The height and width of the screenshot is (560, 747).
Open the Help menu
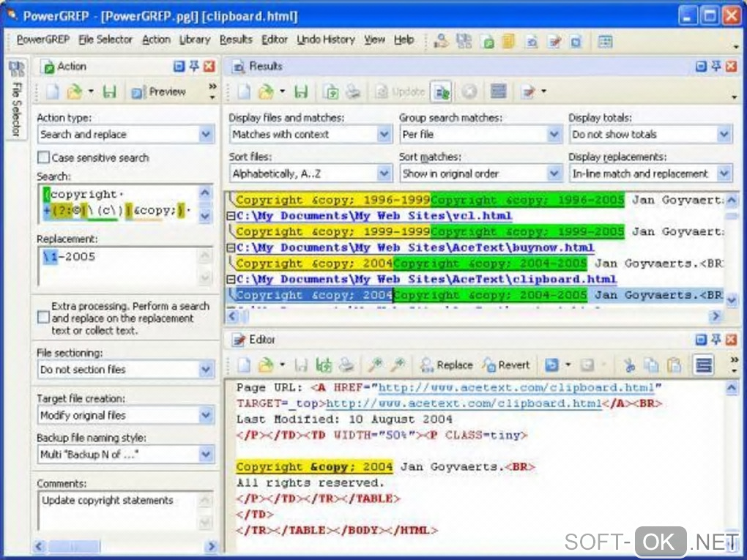point(404,40)
